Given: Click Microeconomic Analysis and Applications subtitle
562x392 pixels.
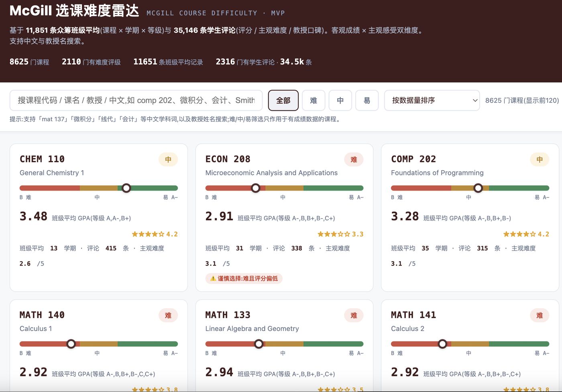Looking at the screenshot, I should 271,173.
